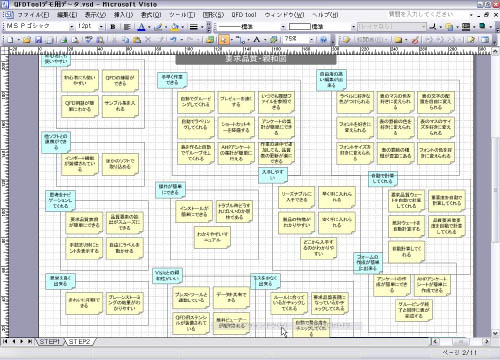Click the undo arrow icon
The width and height of the screenshot is (500, 360).
tap(173, 40)
